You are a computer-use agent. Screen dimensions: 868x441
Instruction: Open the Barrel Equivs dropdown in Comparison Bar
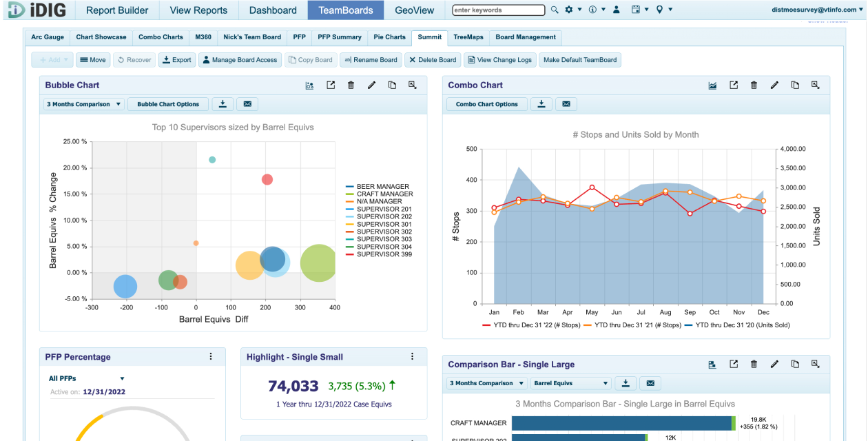click(x=571, y=383)
